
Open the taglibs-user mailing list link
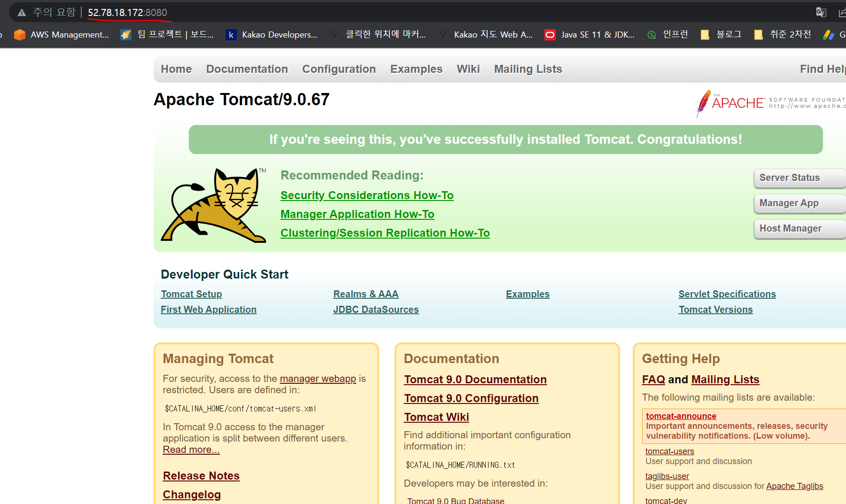[x=667, y=476]
